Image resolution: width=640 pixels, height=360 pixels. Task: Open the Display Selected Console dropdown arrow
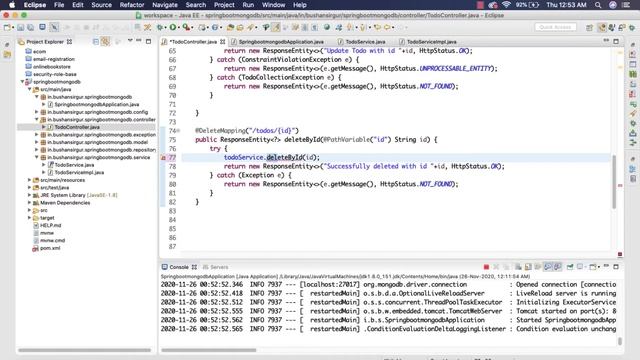(x=585, y=267)
